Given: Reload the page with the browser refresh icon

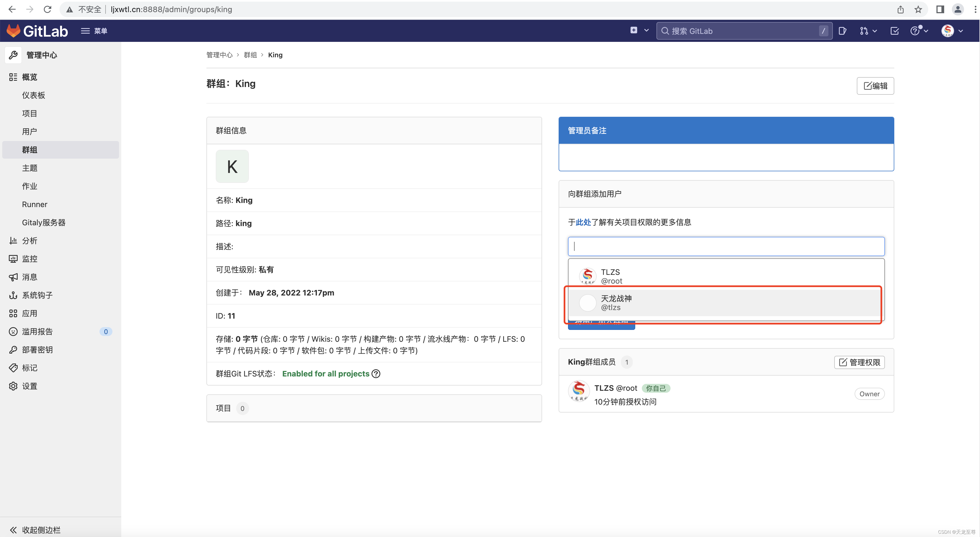Looking at the screenshot, I should pos(48,10).
